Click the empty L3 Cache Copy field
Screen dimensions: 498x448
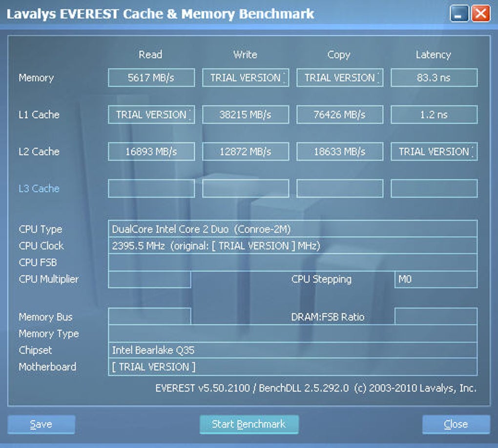pos(340,188)
